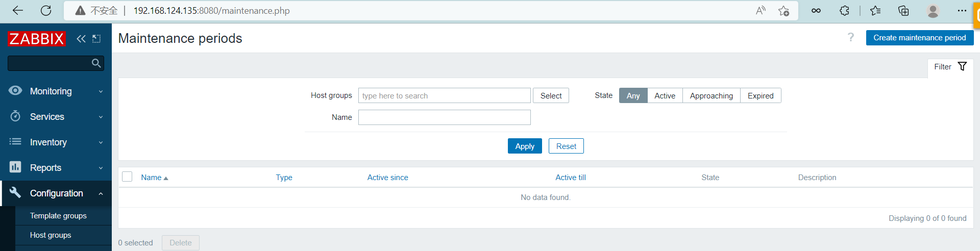Click the sidebar hide/kiosk mode icon
The width and height of the screenshot is (980, 251).
[x=96, y=39]
